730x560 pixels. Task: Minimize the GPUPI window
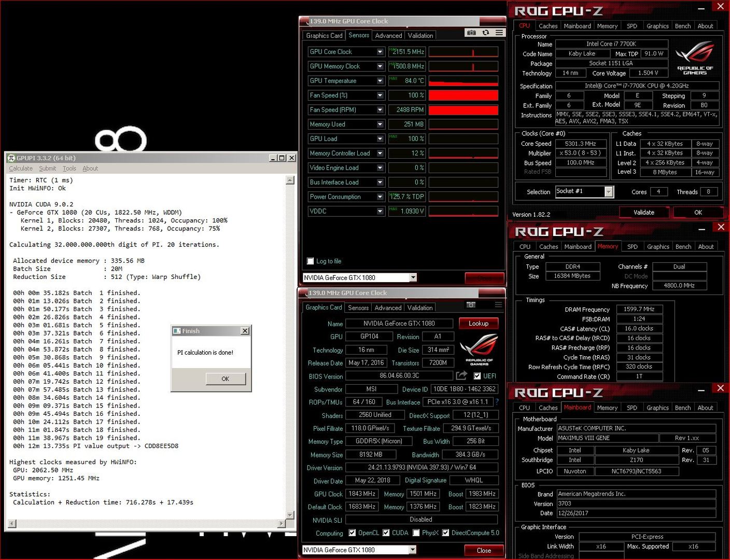(x=273, y=158)
